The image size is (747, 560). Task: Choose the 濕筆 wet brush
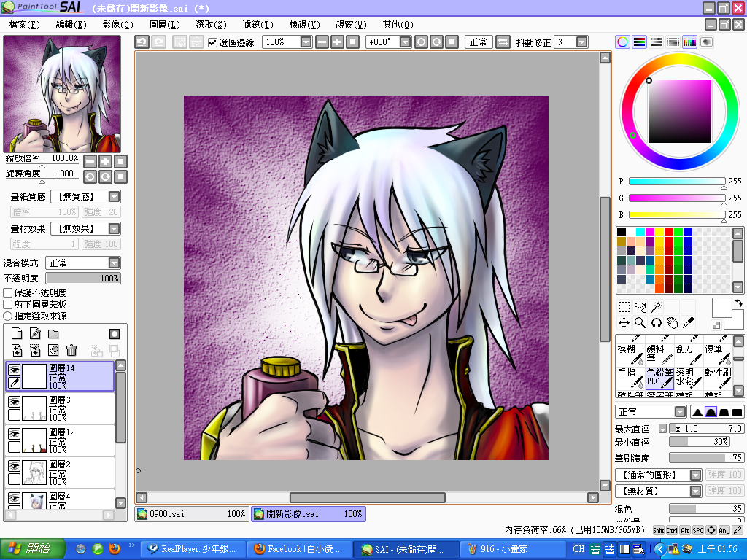pos(718,354)
